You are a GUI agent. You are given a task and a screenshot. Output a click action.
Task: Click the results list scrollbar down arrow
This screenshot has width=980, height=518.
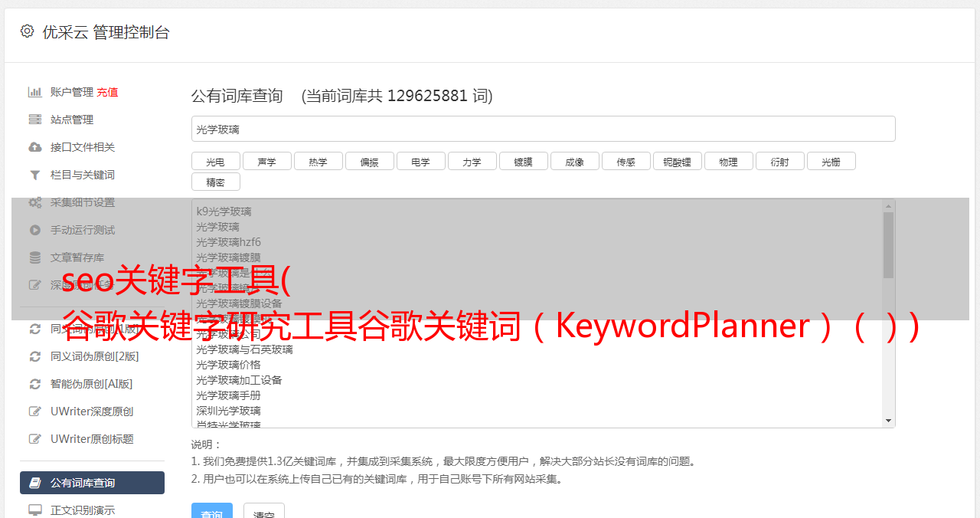pos(888,421)
